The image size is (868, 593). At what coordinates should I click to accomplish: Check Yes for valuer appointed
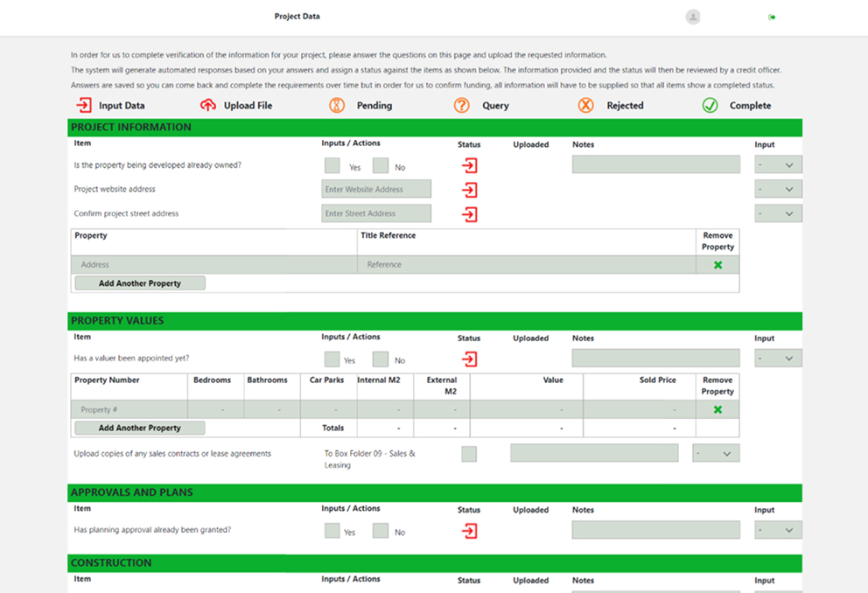pyautogui.click(x=332, y=359)
